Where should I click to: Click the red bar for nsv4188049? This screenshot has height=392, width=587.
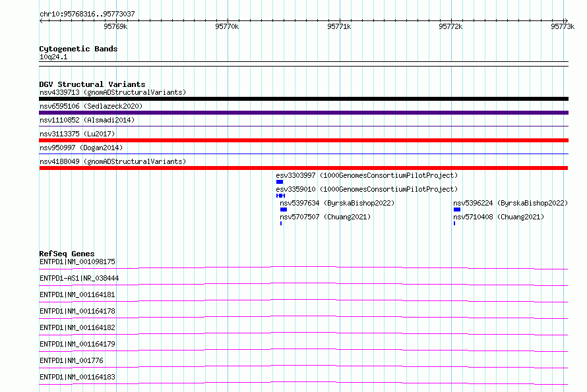pos(303,168)
